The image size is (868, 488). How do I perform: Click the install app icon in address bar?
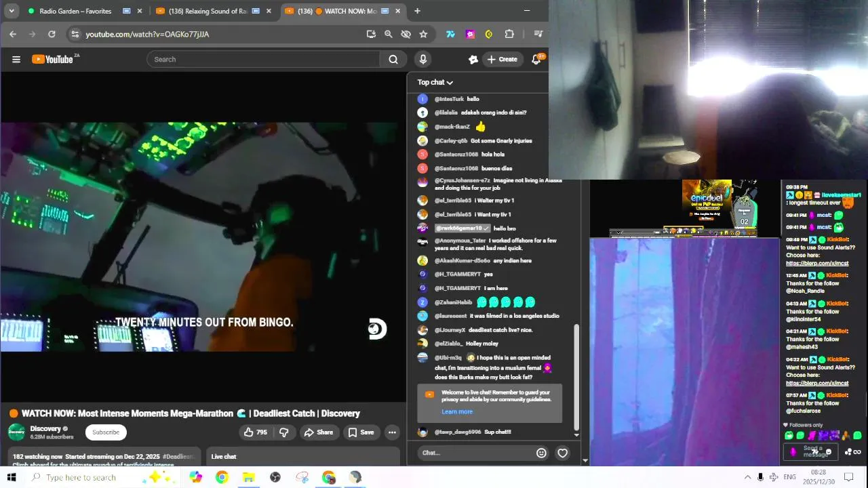(371, 34)
